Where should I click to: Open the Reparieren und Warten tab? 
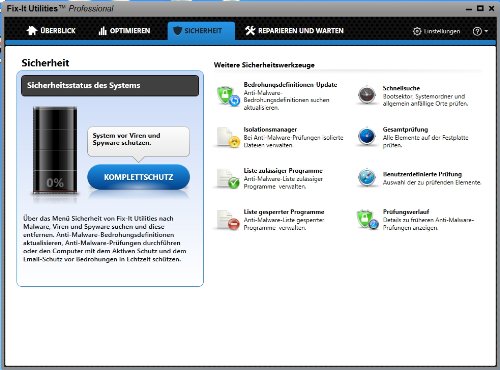(294, 31)
